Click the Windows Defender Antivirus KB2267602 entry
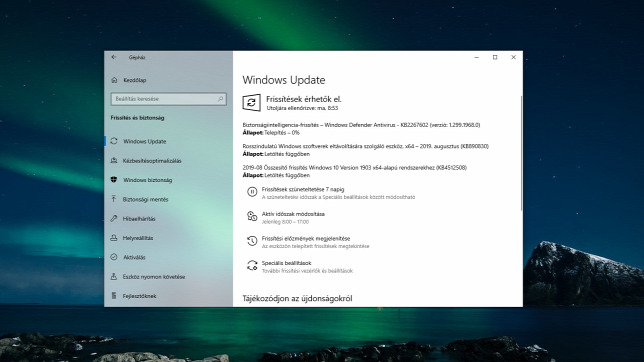This screenshot has height=362, width=644. (361, 125)
